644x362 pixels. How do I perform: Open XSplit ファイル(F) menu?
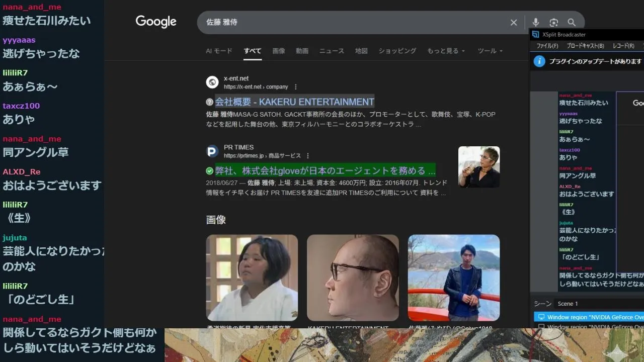point(547,46)
